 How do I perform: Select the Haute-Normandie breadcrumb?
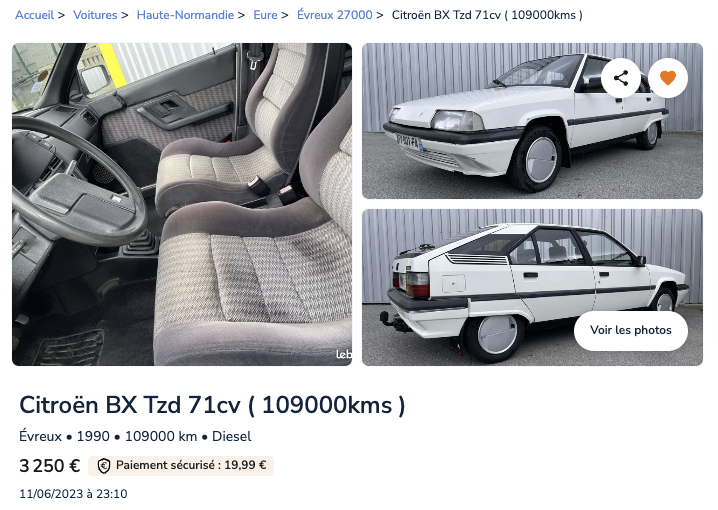point(185,15)
